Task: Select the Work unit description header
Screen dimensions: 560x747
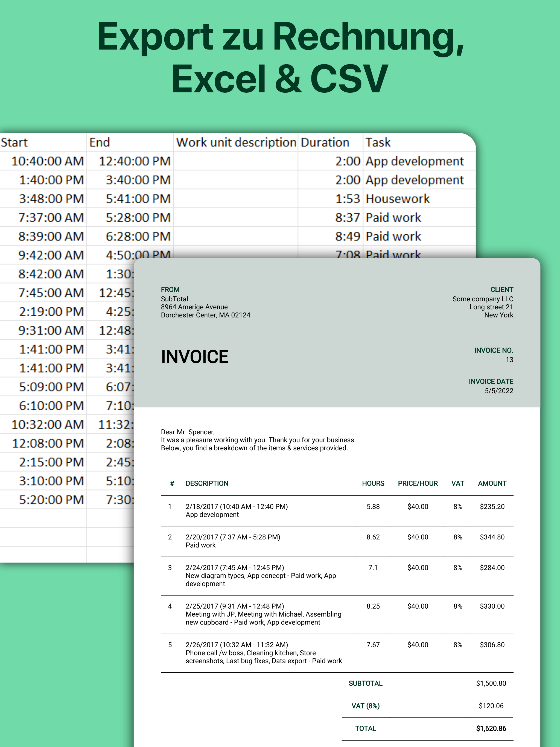Action: coord(236,142)
